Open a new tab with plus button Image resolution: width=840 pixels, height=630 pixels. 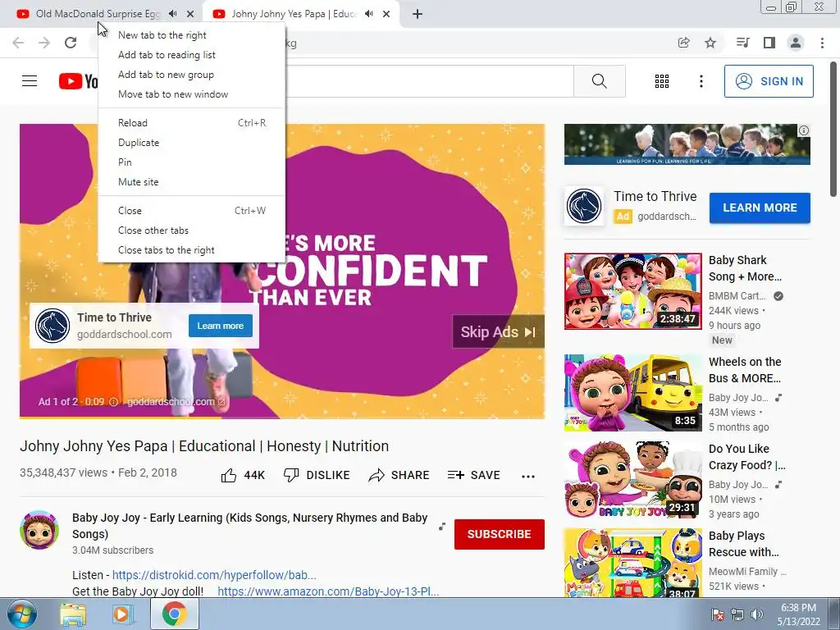click(x=418, y=14)
